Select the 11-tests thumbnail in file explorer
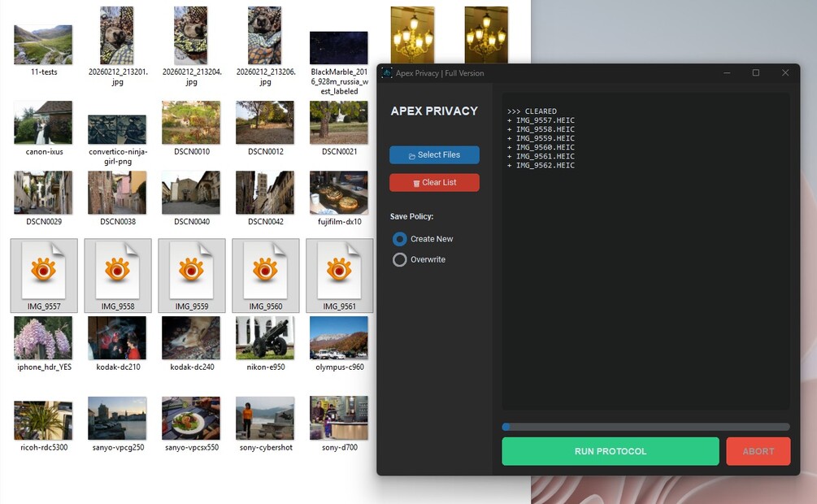 43,44
